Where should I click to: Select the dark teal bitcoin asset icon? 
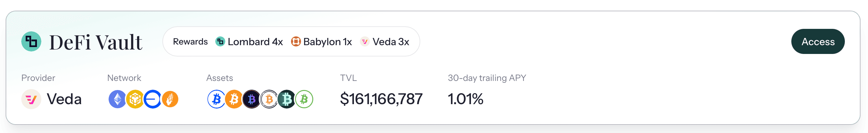click(x=286, y=99)
